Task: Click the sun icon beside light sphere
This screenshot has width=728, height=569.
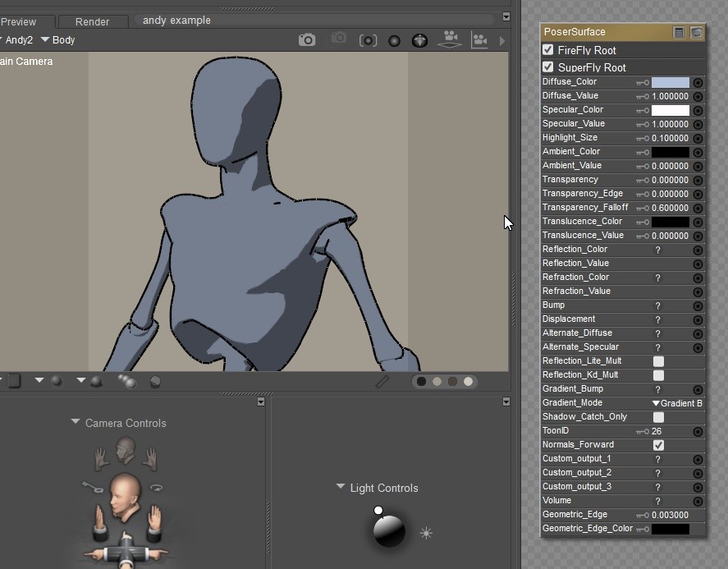Action: (x=426, y=533)
